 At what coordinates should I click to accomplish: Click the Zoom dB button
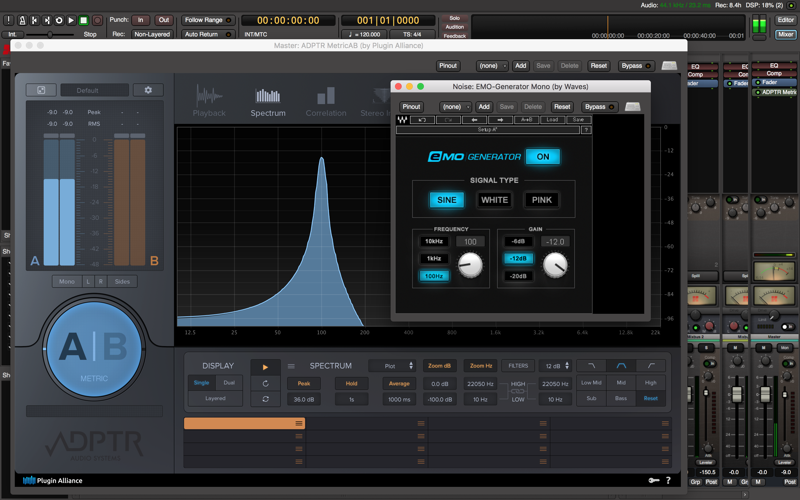click(439, 366)
